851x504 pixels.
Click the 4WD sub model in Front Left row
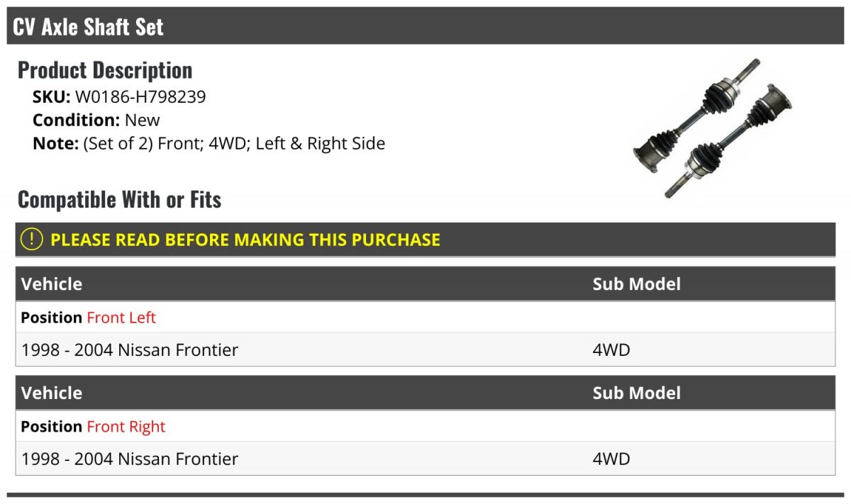(611, 349)
